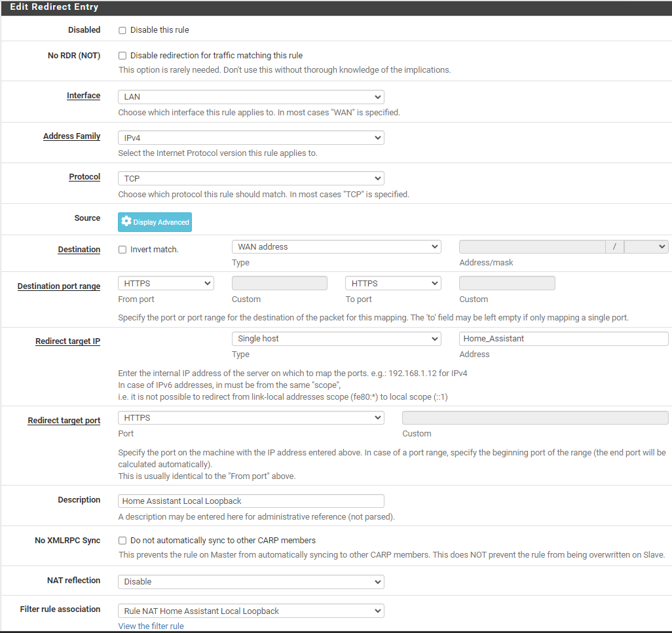Open the Redirect target IP type 'Single host' dropdown
This screenshot has height=633, width=672.
(x=337, y=339)
